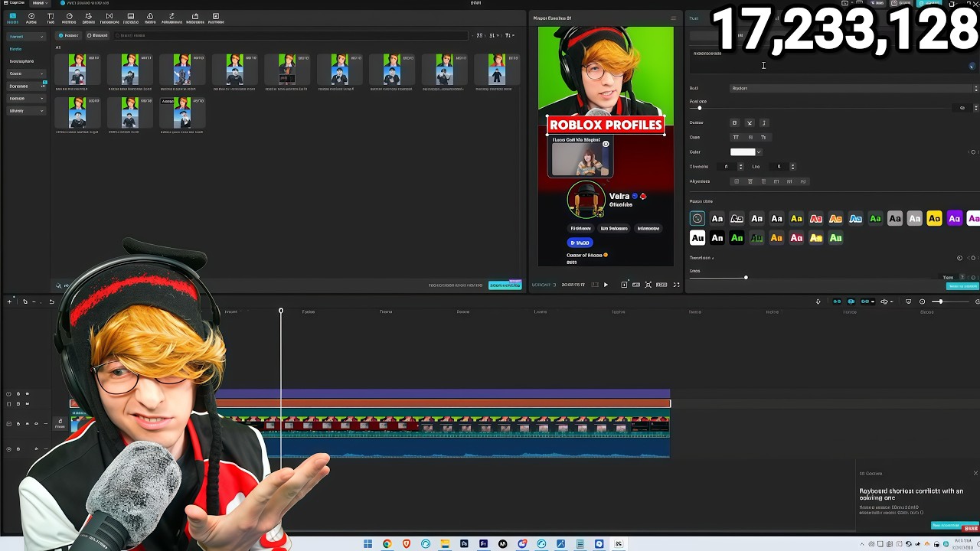
Task: Select the purple clip on top track
Action: (443, 393)
